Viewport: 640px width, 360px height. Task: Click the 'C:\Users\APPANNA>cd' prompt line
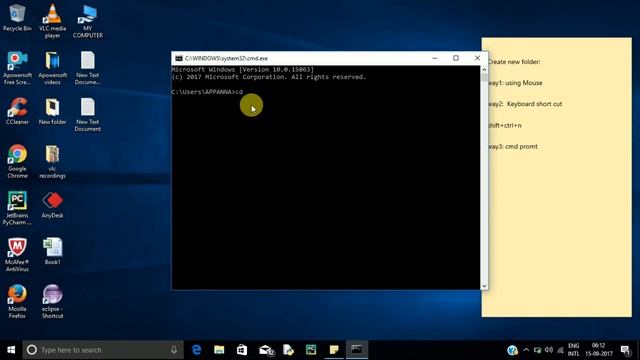point(207,92)
